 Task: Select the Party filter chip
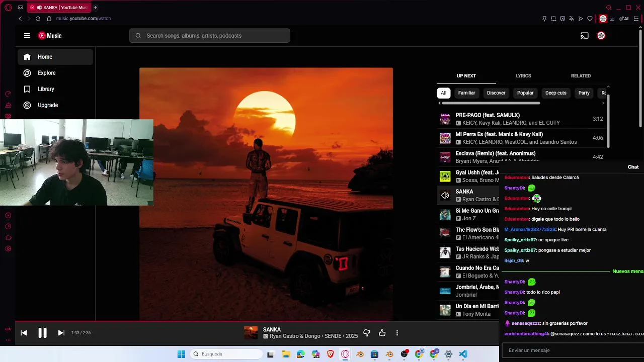pyautogui.click(x=584, y=93)
